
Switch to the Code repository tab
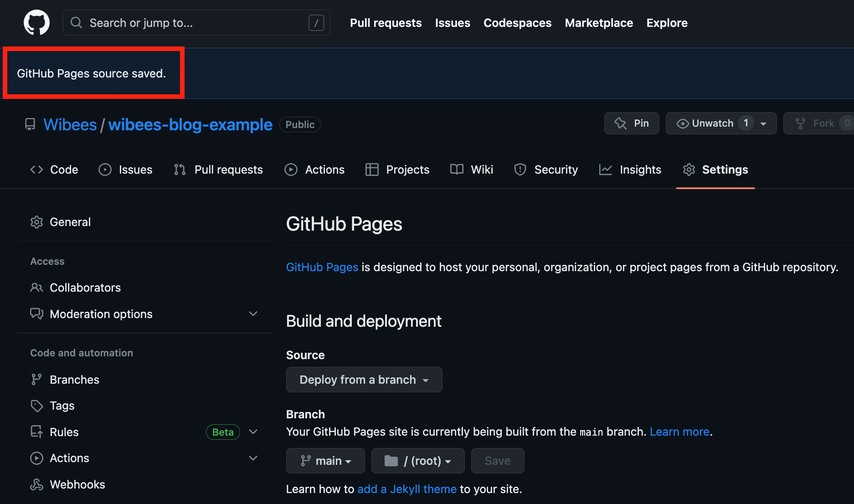click(54, 170)
